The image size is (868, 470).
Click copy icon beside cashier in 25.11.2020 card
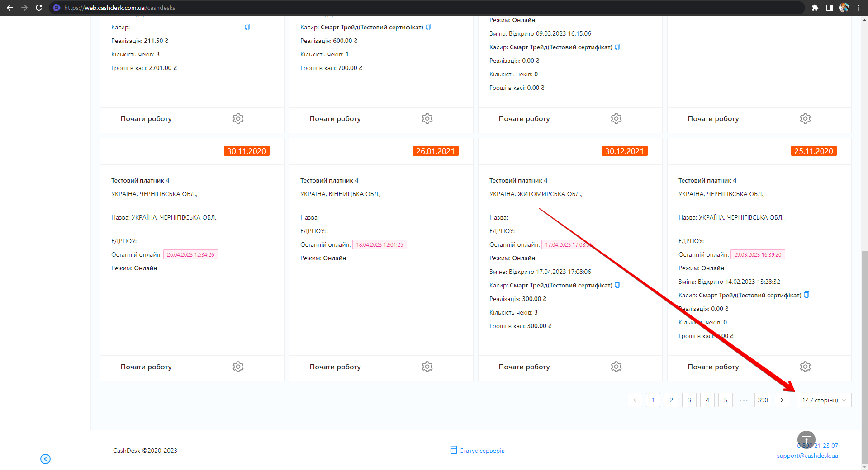coord(806,295)
